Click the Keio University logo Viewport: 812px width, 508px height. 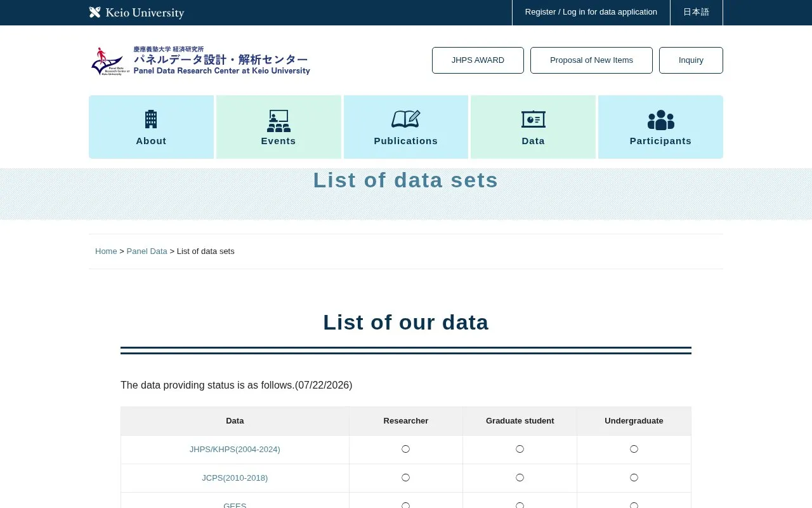tap(136, 13)
